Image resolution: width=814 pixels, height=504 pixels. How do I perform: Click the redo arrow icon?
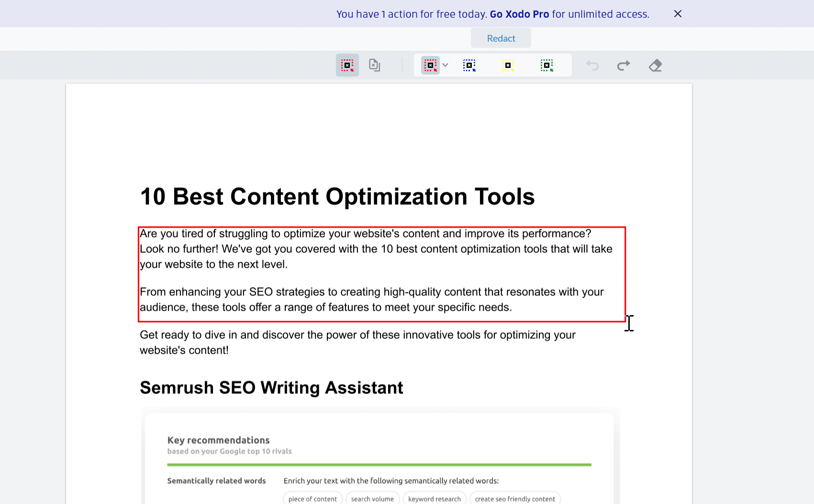tap(624, 65)
